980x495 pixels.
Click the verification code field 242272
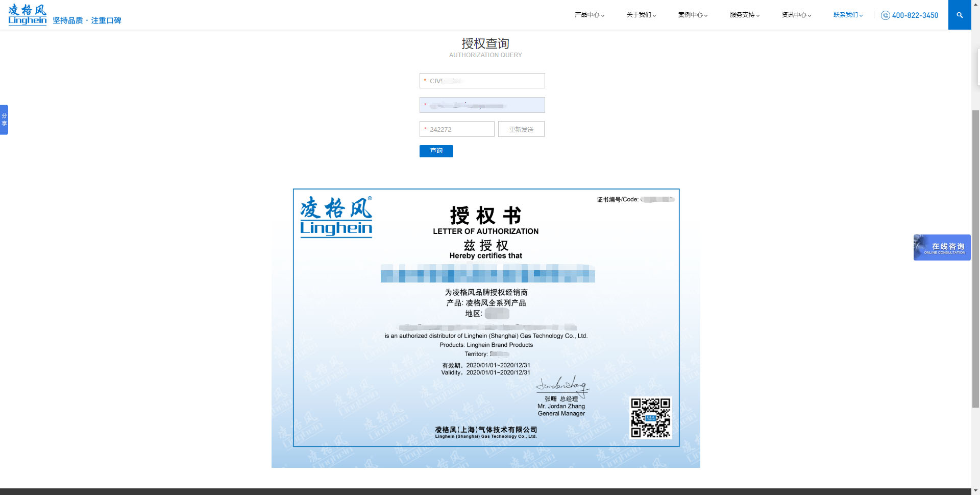click(x=457, y=129)
